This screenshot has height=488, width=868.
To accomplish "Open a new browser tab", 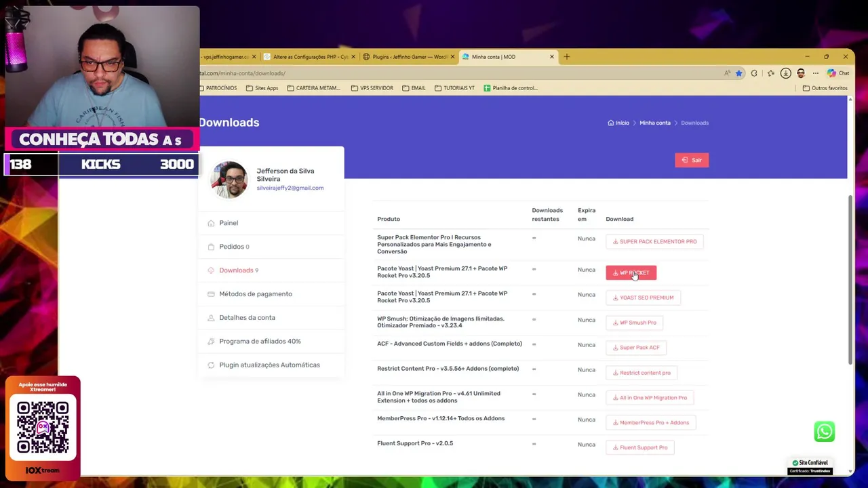I will [x=567, y=57].
